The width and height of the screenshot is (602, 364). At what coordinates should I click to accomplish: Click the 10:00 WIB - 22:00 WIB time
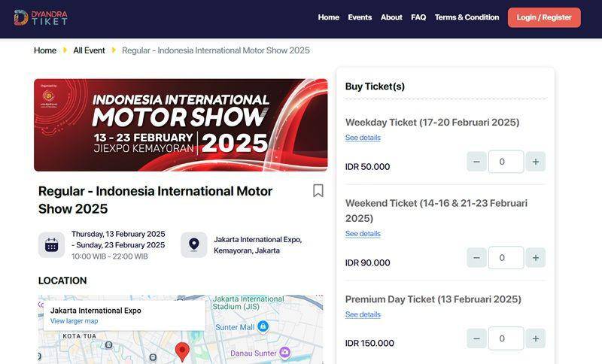pyautogui.click(x=109, y=256)
